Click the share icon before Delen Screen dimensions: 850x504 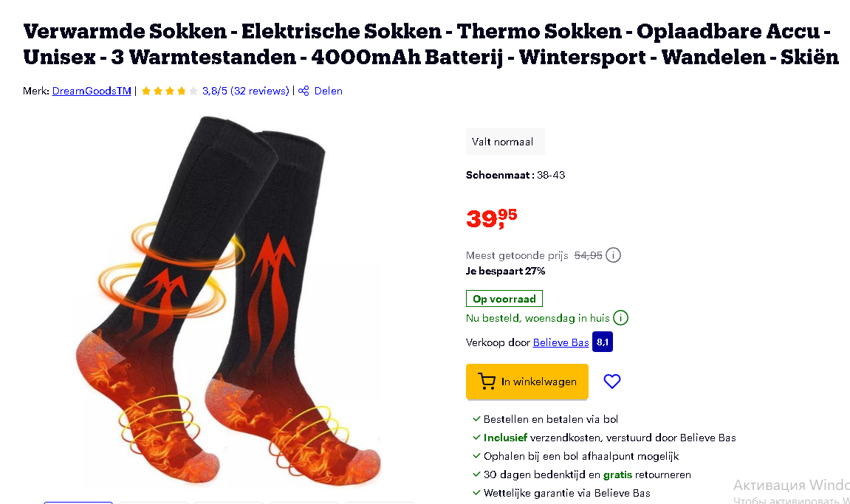pos(304,91)
